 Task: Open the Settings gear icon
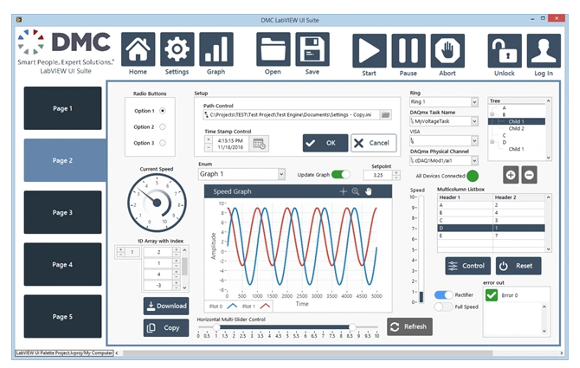(177, 49)
